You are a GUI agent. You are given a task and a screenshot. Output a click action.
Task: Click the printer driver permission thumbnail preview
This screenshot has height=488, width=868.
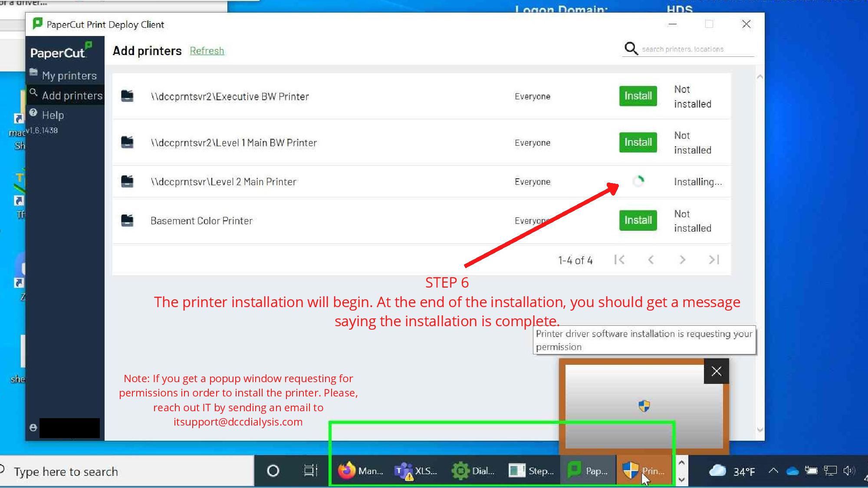tap(644, 406)
